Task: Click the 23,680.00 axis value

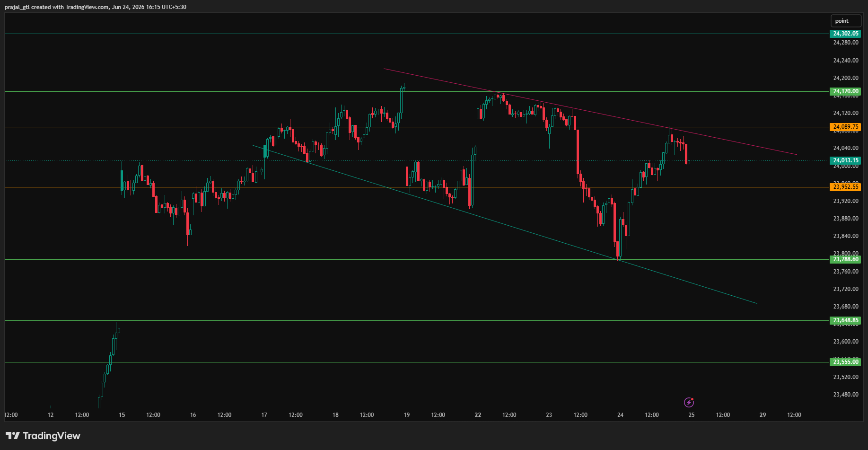Action: point(845,307)
